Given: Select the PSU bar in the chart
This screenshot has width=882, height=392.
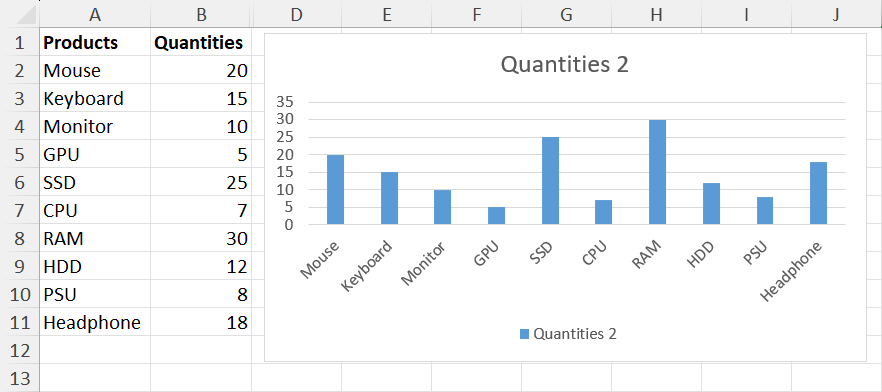Looking at the screenshot, I should click(x=765, y=210).
